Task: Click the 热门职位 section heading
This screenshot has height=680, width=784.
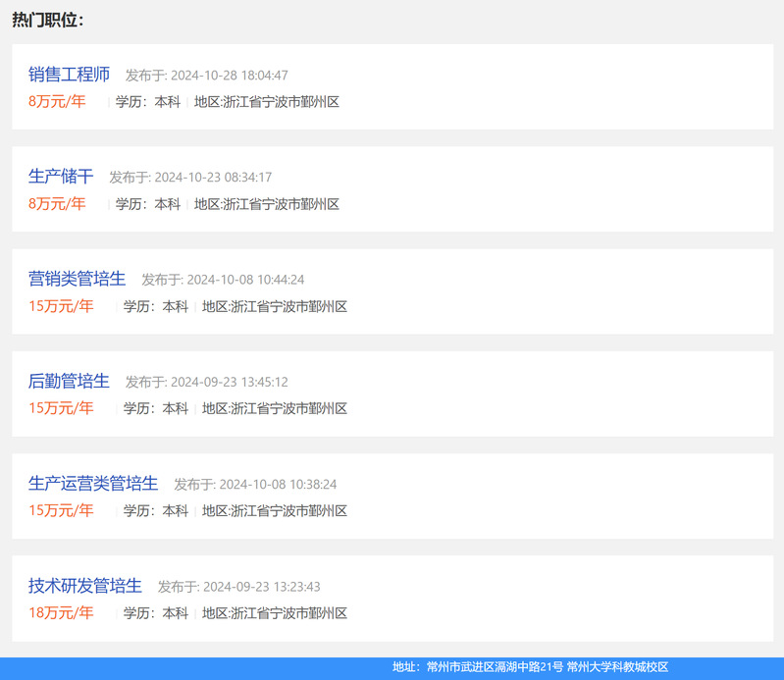Action: 47,20
